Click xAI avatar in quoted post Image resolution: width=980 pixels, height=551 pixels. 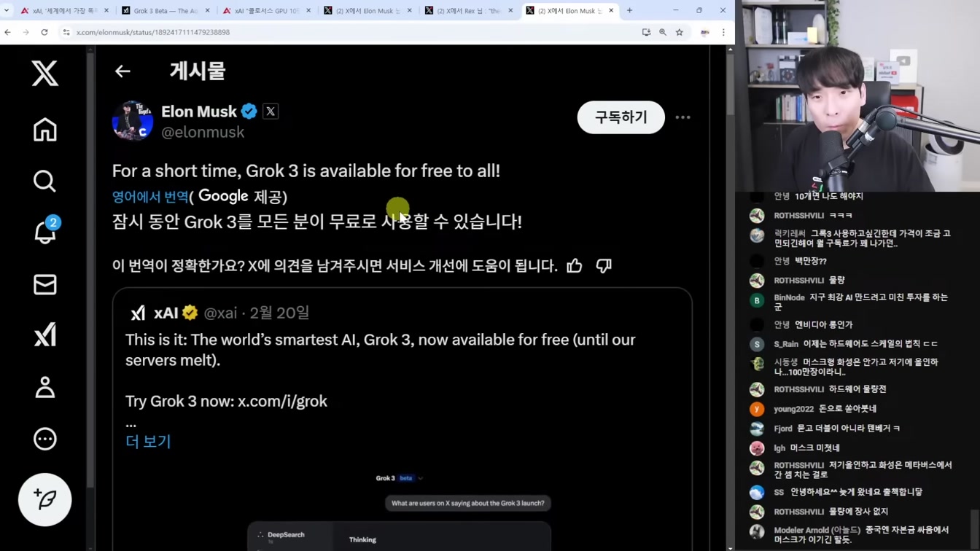point(138,313)
